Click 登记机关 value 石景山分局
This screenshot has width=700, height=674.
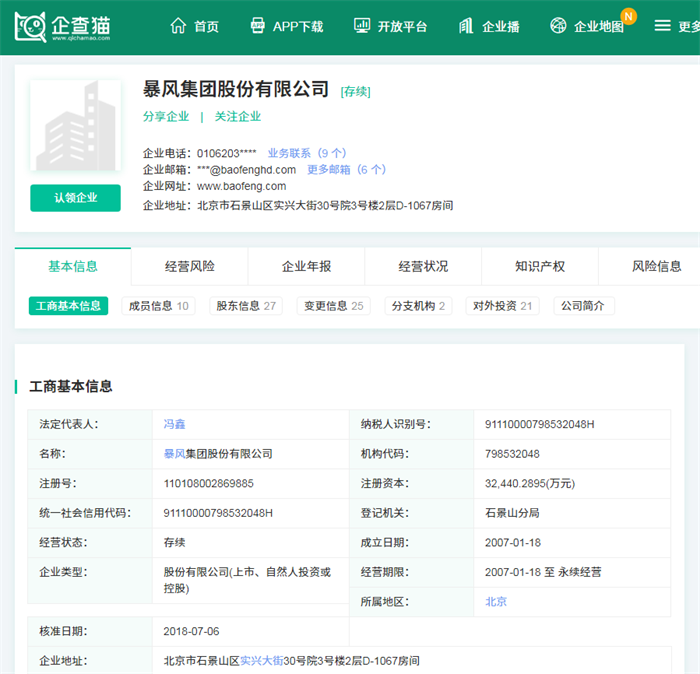click(512, 513)
